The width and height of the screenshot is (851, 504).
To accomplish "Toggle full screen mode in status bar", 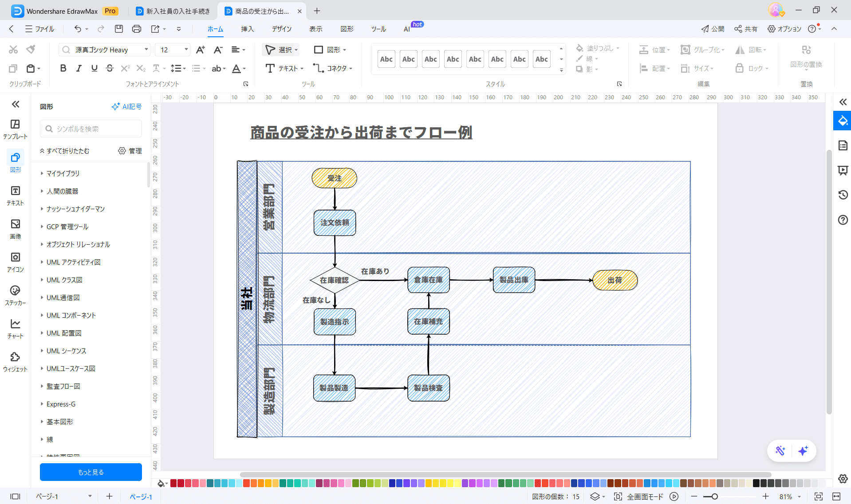I will point(638,496).
